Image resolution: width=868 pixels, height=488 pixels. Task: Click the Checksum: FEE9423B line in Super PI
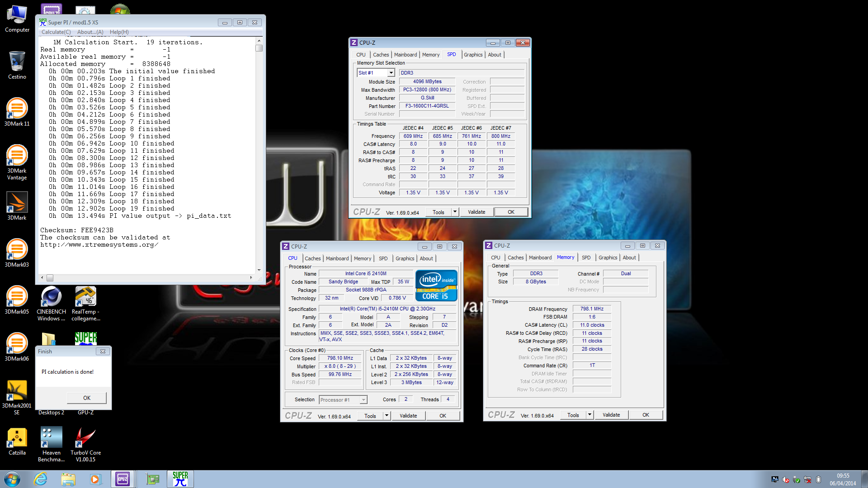tap(77, 230)
